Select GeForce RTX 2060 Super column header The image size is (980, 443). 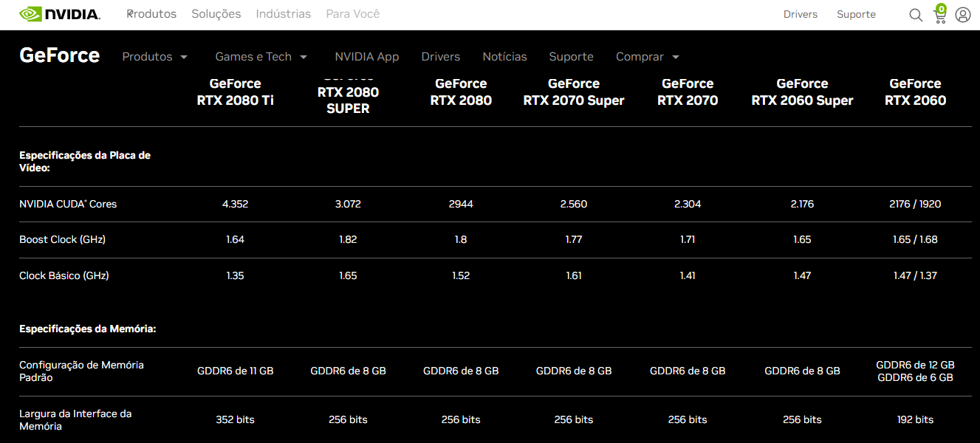pos(802,92)
